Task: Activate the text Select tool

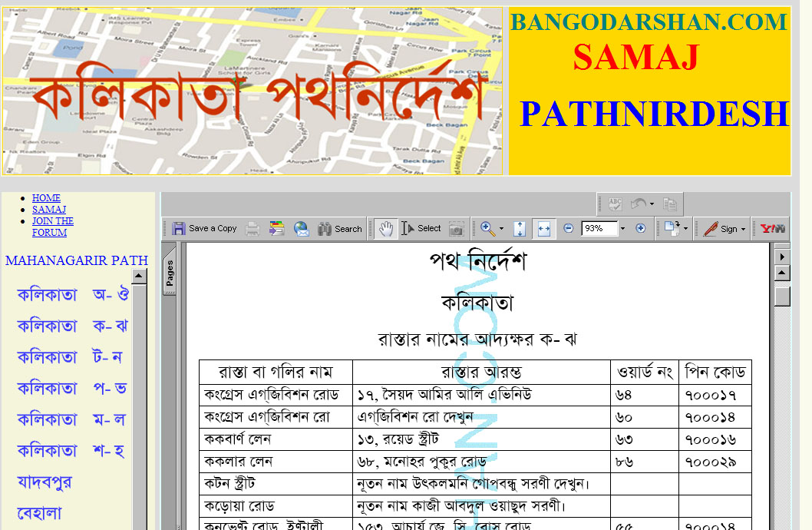Action: [421, 228]
